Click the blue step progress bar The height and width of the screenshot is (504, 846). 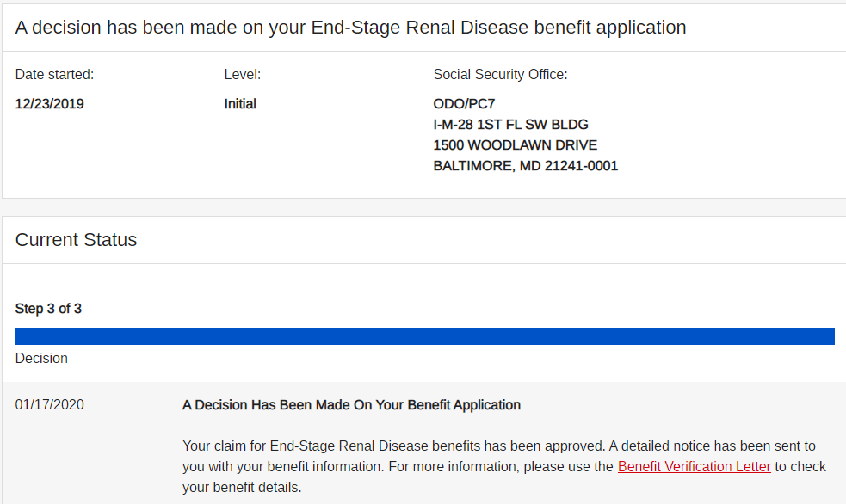tap(424, 336)
